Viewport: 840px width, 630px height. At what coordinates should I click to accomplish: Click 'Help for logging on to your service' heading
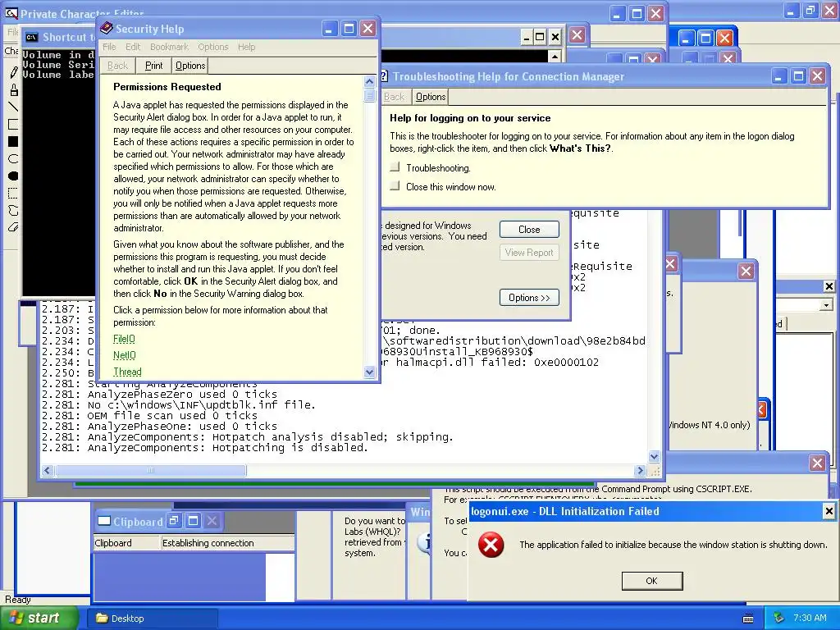tap(470, 118)
